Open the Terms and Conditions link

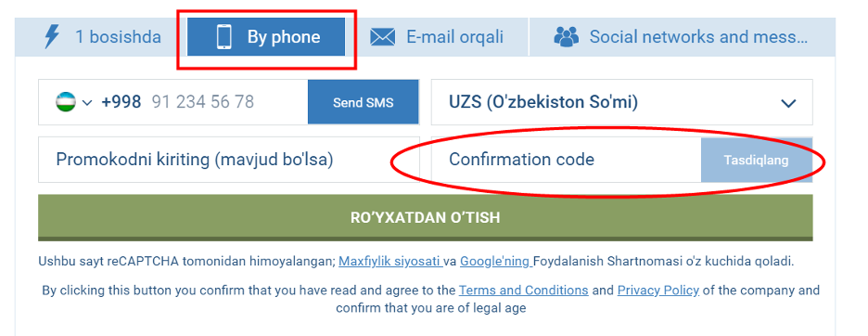(523, 290)
